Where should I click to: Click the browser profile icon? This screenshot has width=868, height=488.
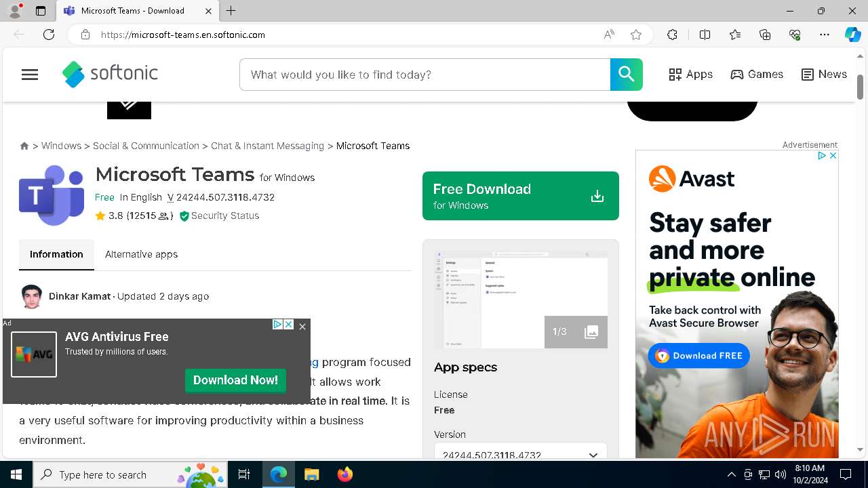15,10
